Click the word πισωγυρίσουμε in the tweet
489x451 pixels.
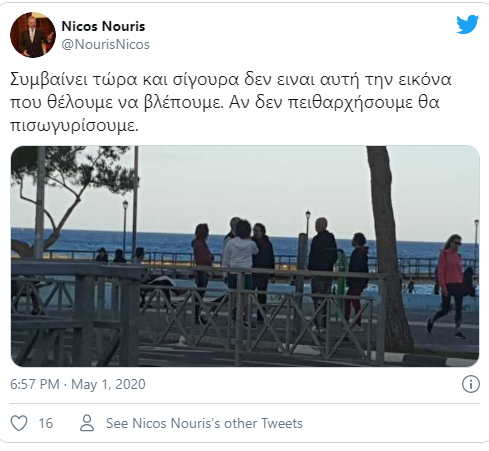pyautogui.click(x=74, y=126)
